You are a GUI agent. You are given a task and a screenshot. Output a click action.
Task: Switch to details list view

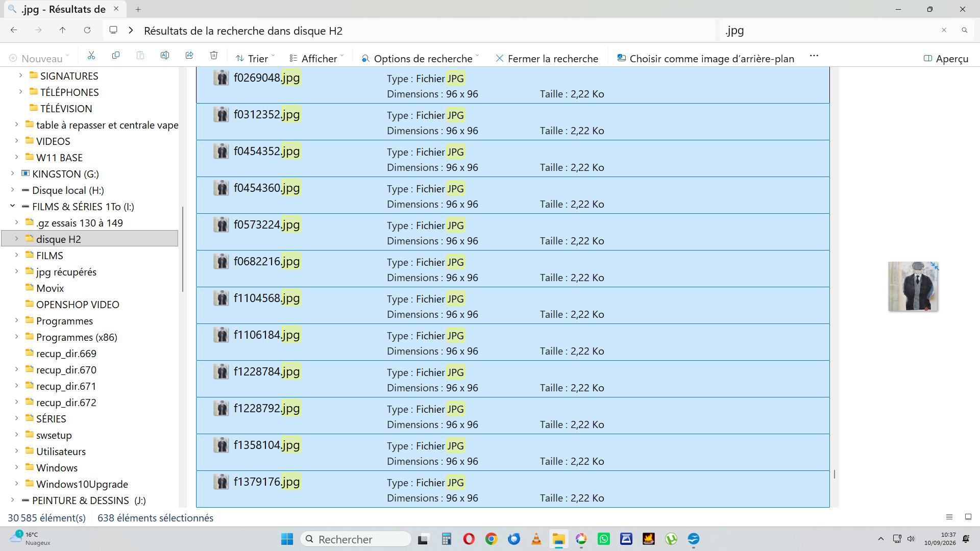(x=949, y=517)
